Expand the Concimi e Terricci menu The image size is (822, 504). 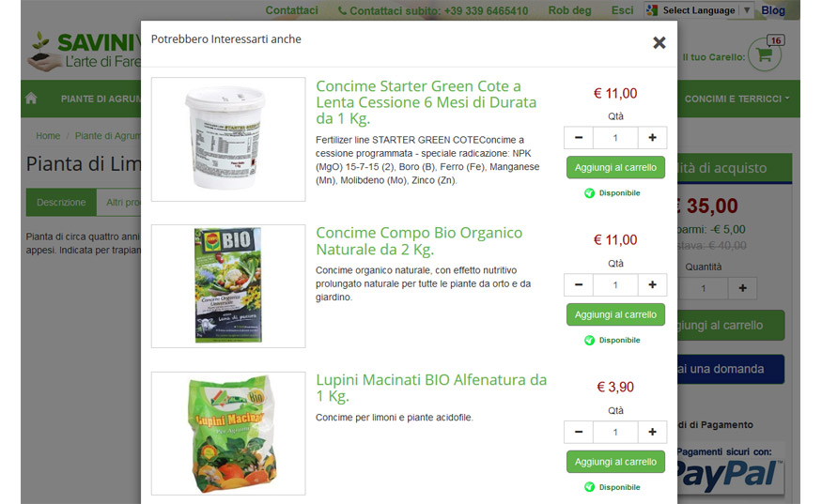coord(737,99)
